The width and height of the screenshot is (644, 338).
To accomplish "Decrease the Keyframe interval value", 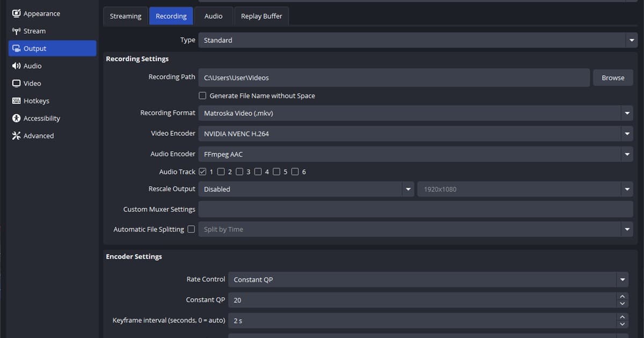I will [x=623, y=324].
